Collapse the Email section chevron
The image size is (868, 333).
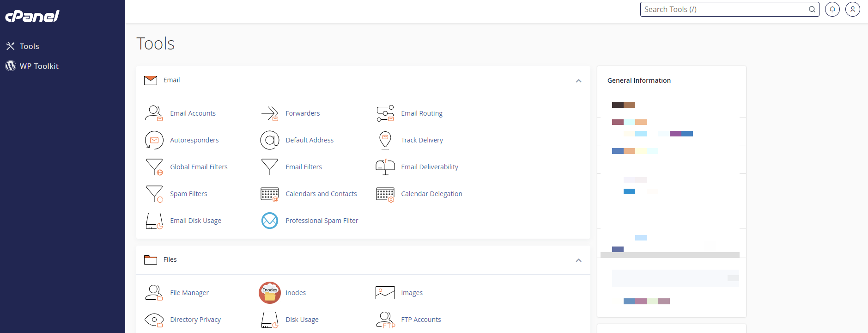[578, 81]
